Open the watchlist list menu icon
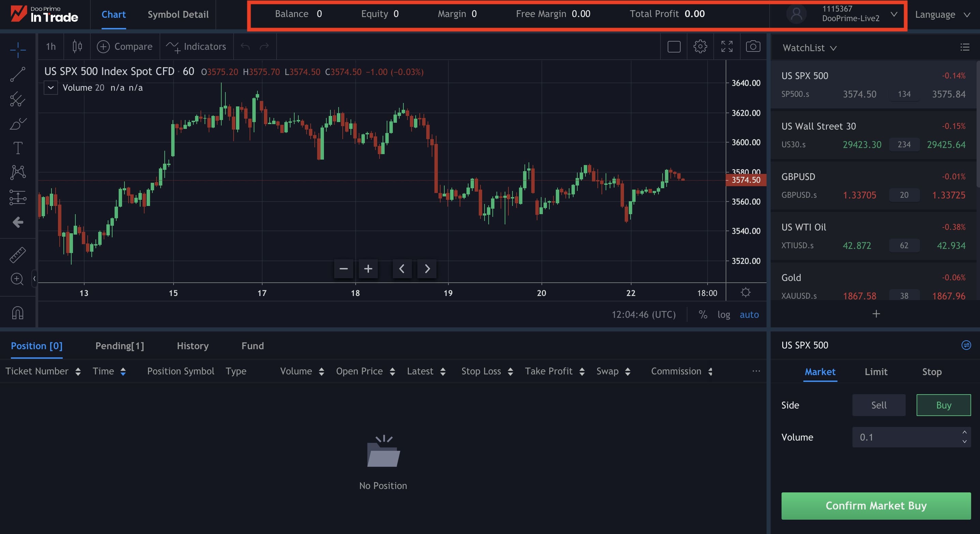Viewport: 980px width, 534px height. (x=965, y=47)
